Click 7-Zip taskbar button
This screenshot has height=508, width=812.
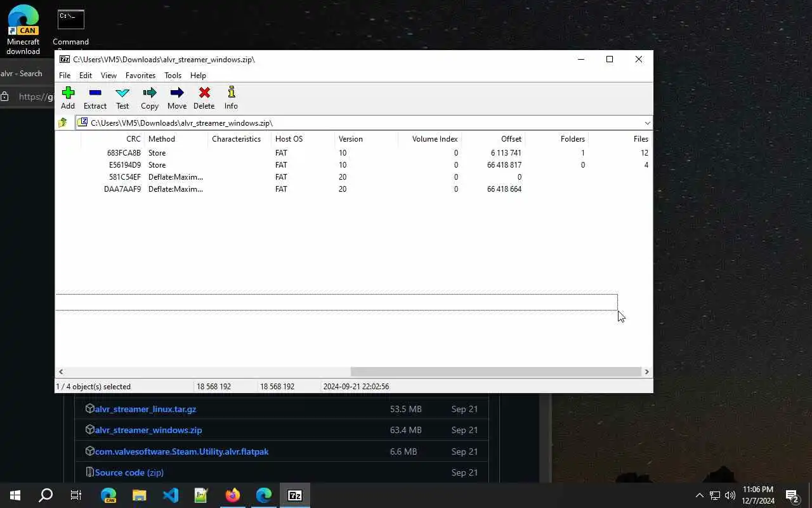[295, 495]
